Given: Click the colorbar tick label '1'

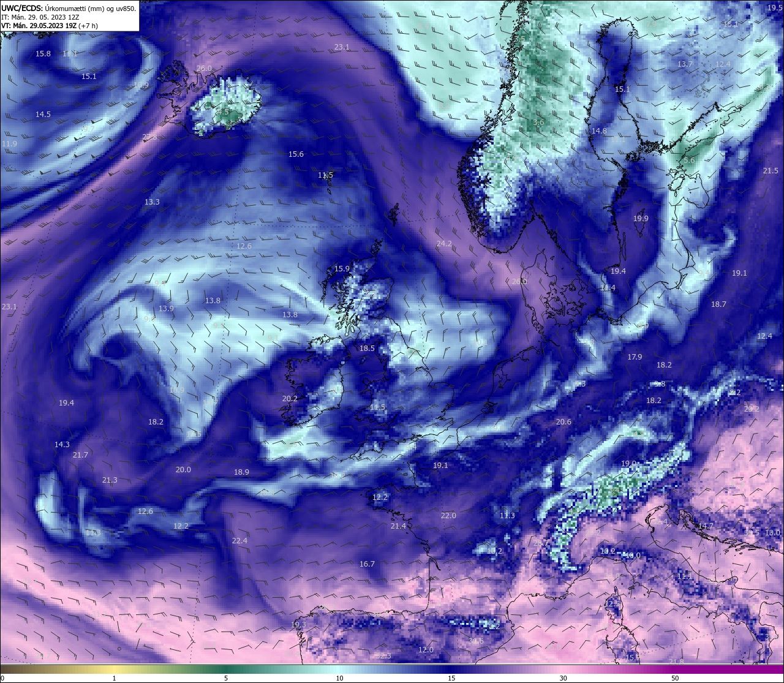Looking at the screenshot, I should [x=114, y=678].
